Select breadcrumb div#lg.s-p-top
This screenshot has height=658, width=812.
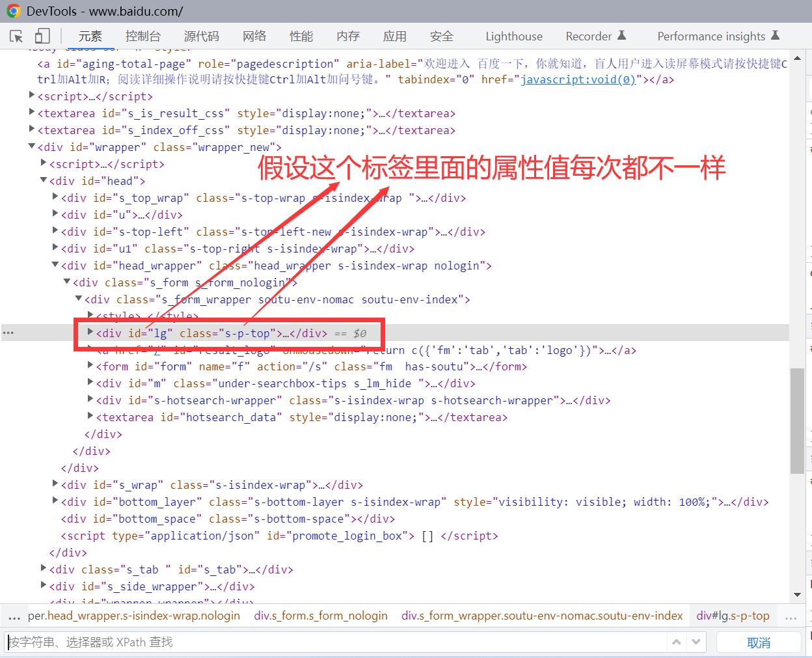click(733, 616)
